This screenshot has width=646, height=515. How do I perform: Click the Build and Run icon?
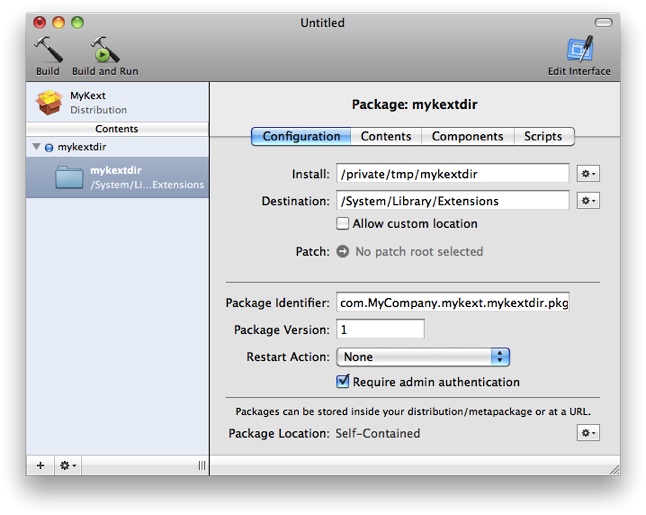coord(104,50)
